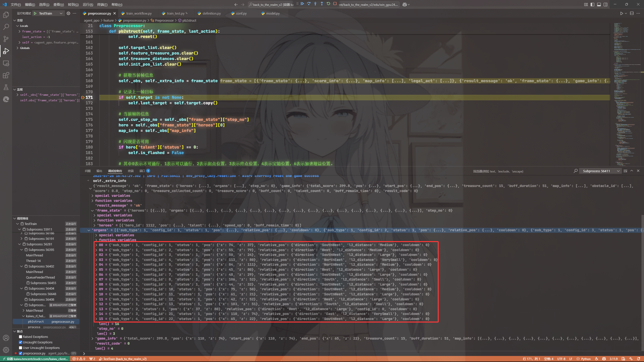Toggle the bottom panel layout icon
This screenshot has width=644, height=362.
tap(599, 5)
